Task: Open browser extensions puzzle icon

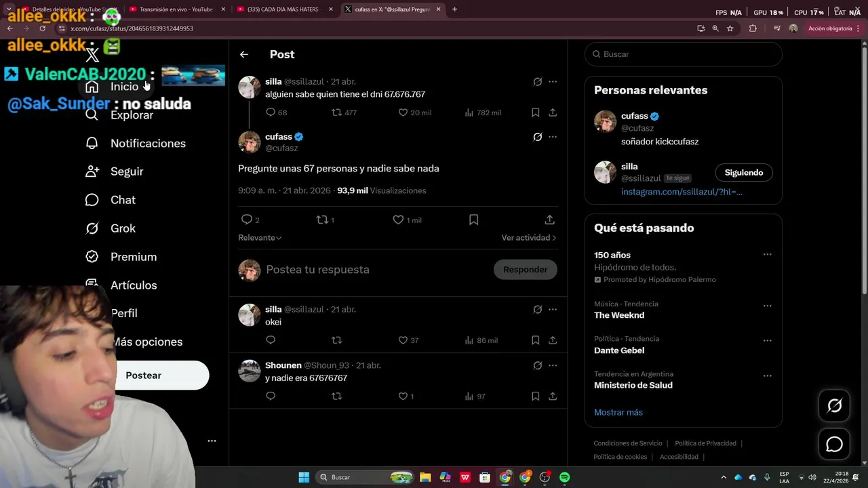Action: tap(753, 28)
